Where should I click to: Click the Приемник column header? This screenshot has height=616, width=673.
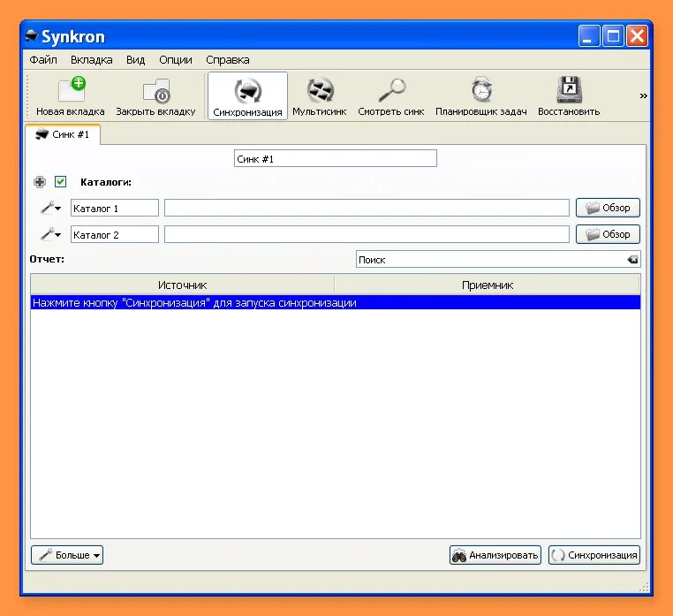click(x=488, y=285)
